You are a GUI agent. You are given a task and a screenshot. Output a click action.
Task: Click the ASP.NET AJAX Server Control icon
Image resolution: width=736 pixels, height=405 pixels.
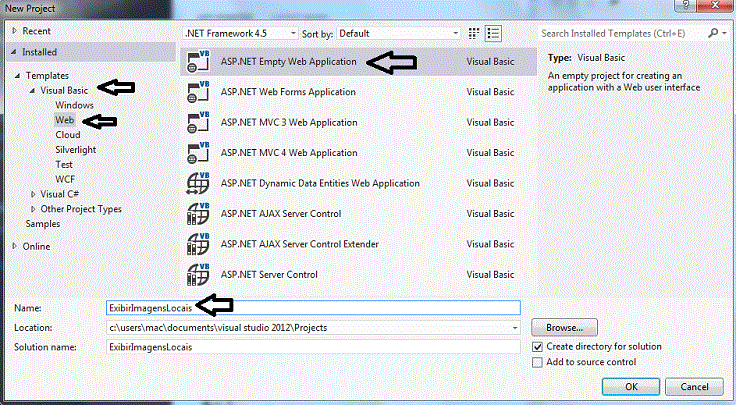pyautogui.click(x=198, y=214)
